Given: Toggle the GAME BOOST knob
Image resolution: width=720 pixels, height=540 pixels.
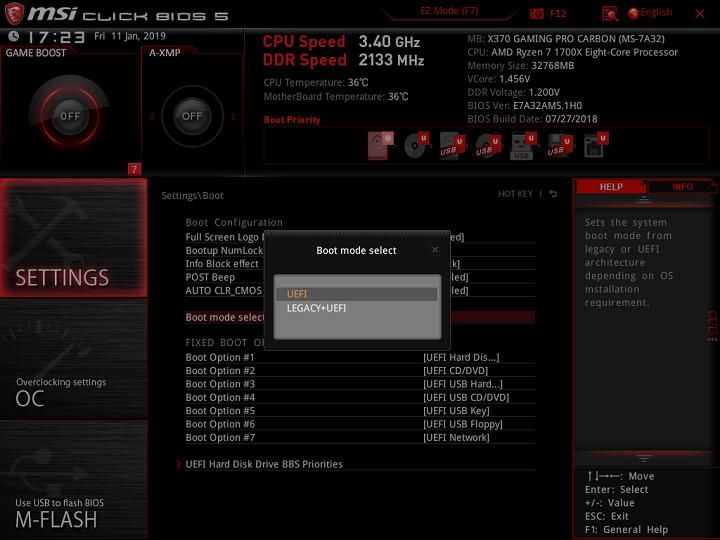Looking at the screenshot, I should point(69,116).
